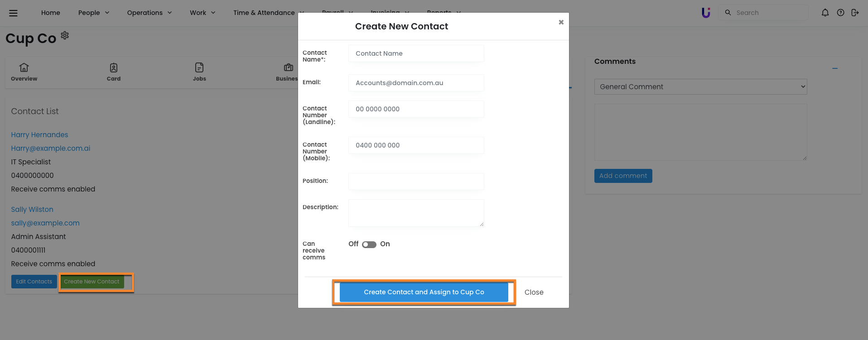Click the logout icon
The height and width of the screenshot is (340, 868).
tap(855, 13)
